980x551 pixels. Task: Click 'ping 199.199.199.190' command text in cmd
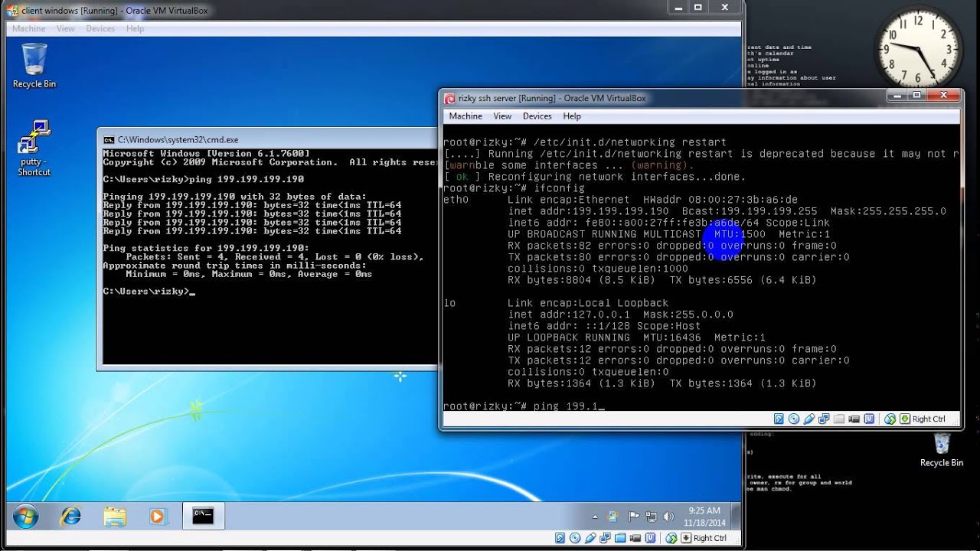247,179
